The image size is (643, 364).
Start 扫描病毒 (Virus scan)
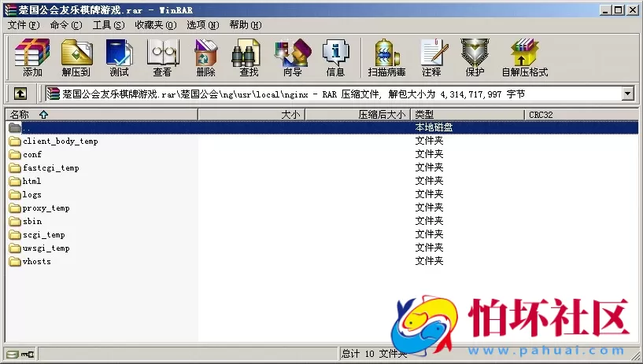[x=386, y=57]
